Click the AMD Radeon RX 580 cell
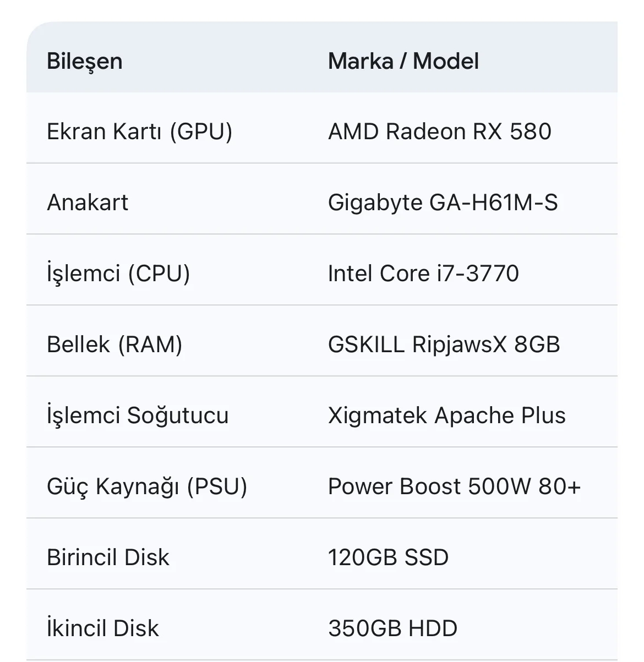Screen dimensions: 644x662 439,132
